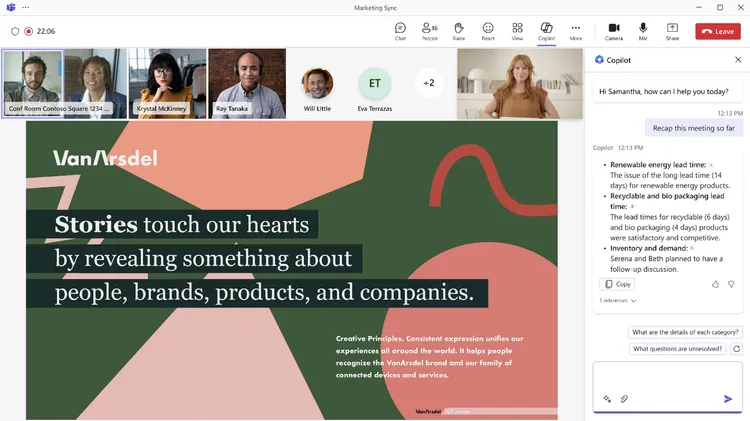Open the More actions menu
The width and height of the screenshot is (750, 421).
pyautogui.click(x=576, y=30)
